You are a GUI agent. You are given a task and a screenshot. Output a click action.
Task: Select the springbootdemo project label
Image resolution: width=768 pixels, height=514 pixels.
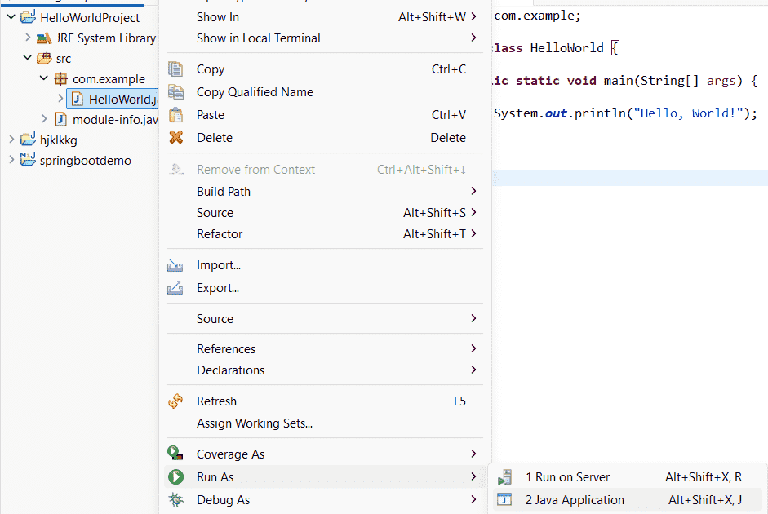click(x=86, y=160)
